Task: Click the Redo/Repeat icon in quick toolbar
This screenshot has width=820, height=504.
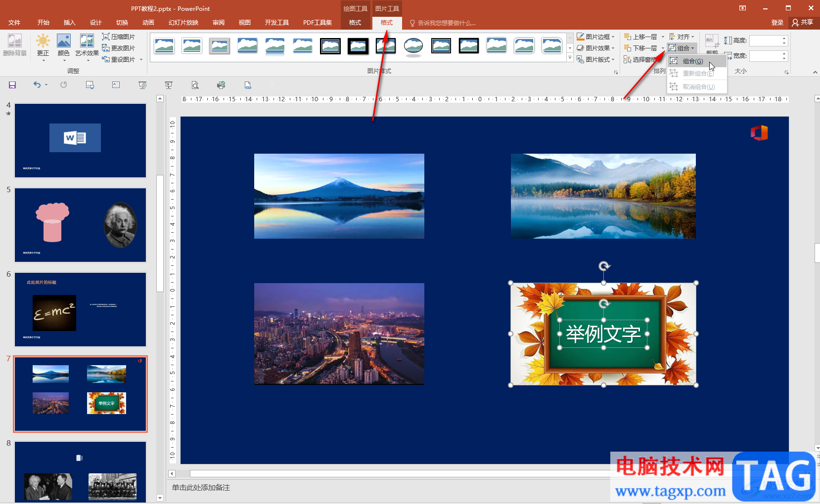Action: 64,85
